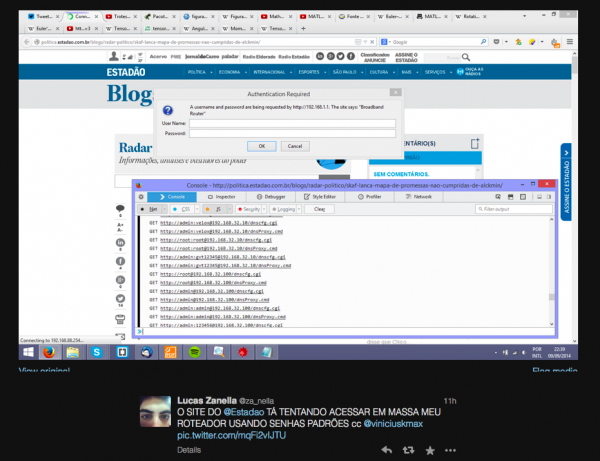600x461 pixels.
Task: Open Spotify from the taskbar
Action: point(194,353)
